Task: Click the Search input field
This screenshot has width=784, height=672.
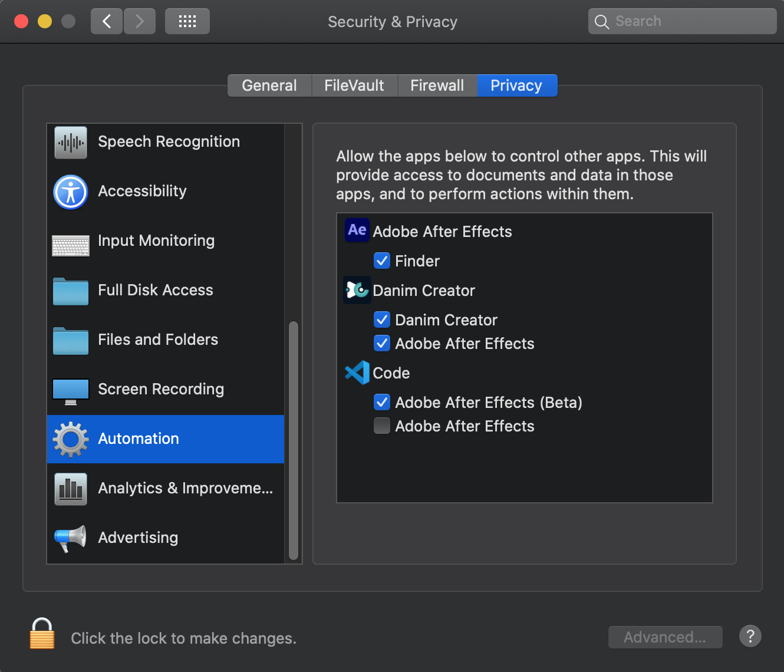Action: point(682,21)
